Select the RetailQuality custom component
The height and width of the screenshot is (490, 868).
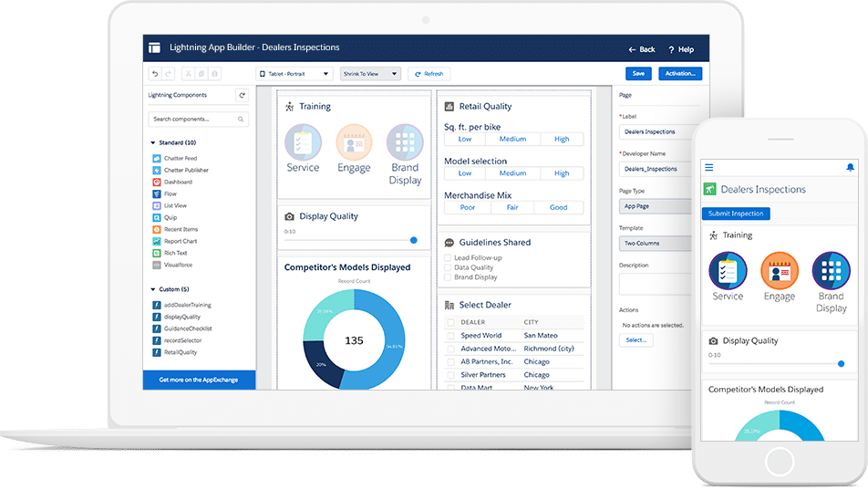tap(175, 352)
